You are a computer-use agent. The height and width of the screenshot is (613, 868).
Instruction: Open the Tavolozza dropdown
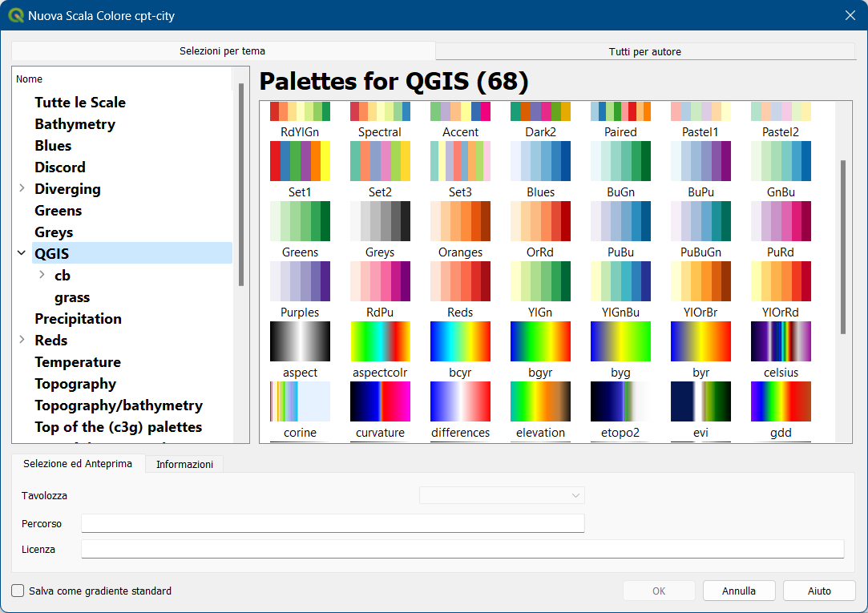(502, 495)
